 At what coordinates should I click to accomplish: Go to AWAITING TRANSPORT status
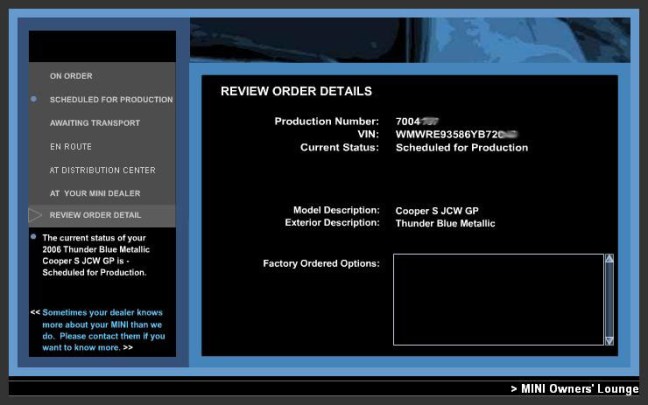click(x=94, y=123)
